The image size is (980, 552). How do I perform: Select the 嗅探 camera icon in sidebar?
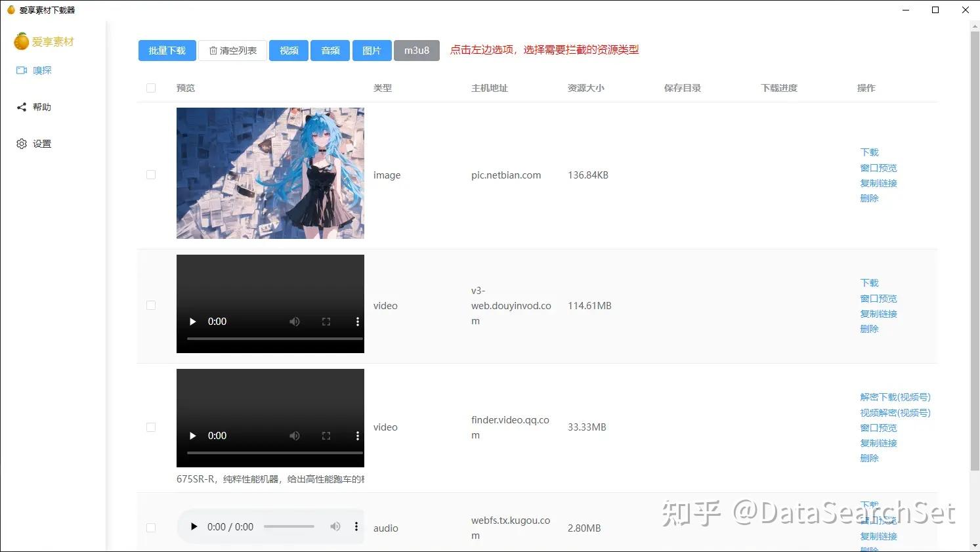click(22, 70)
